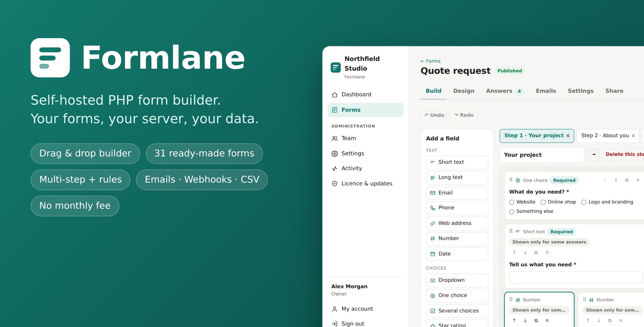
Task: Click the Redo button
Action: click(x=464, y=115)
